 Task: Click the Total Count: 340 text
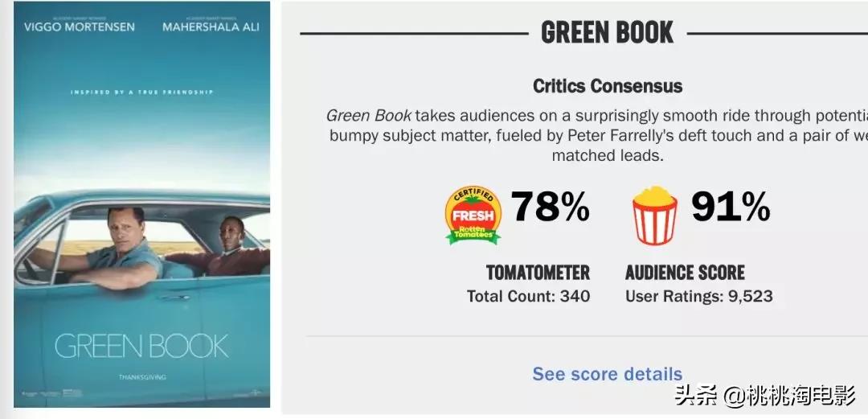[528, 296]
